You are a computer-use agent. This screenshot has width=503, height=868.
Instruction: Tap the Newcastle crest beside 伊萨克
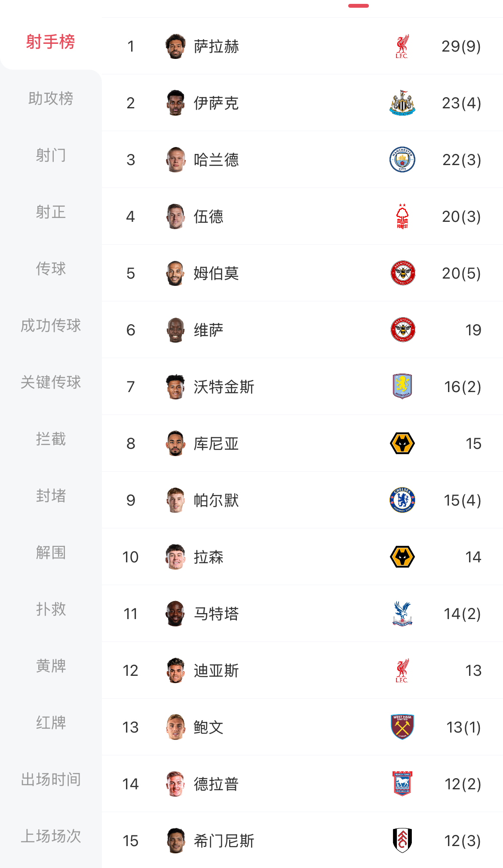click(402, 103)
